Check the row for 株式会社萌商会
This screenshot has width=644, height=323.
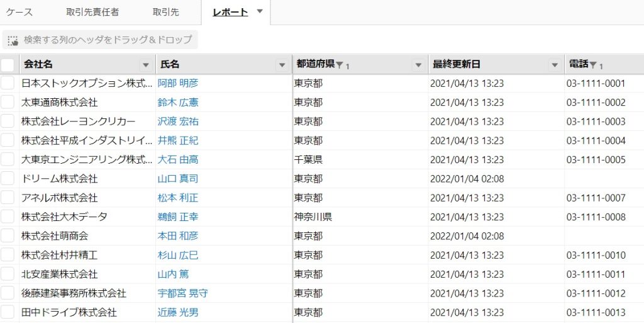8,236
